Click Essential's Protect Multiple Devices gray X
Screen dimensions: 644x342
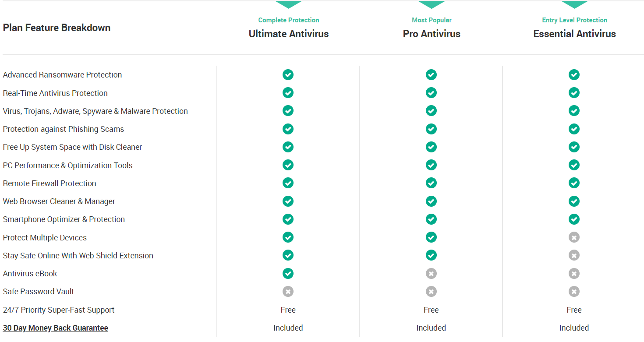(x=574, y=237)
